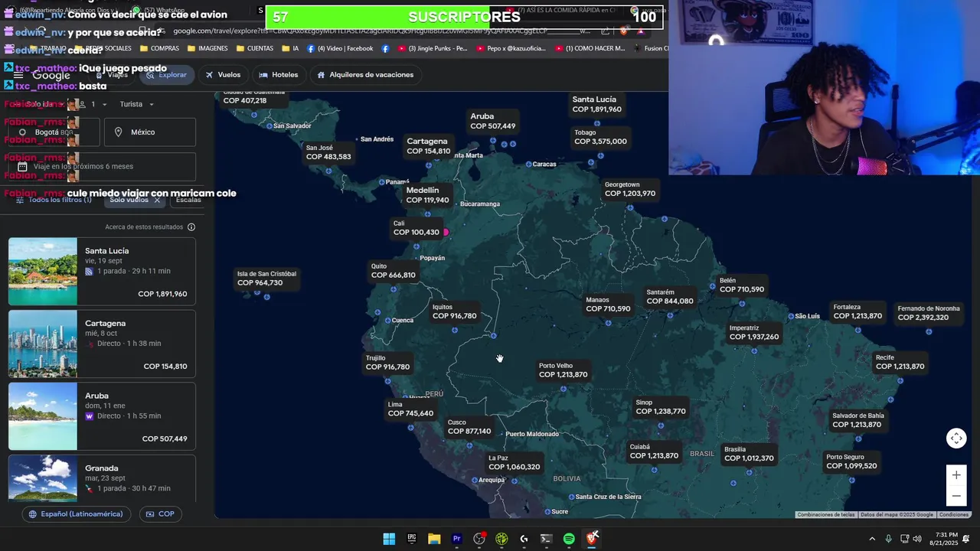This screenshot has width=980, height=551.
Task: Select Isla de San Cristóbal map label
Action: pos(266,278)
